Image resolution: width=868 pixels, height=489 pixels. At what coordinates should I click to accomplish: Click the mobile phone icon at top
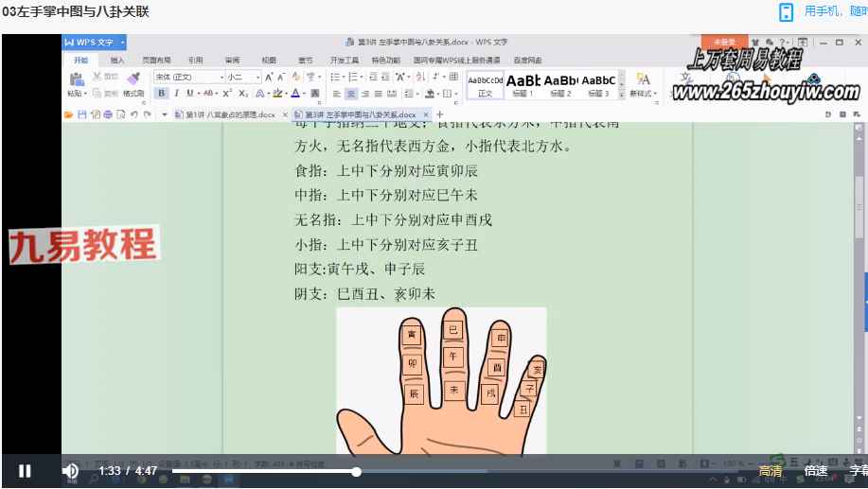coord(786,11)
